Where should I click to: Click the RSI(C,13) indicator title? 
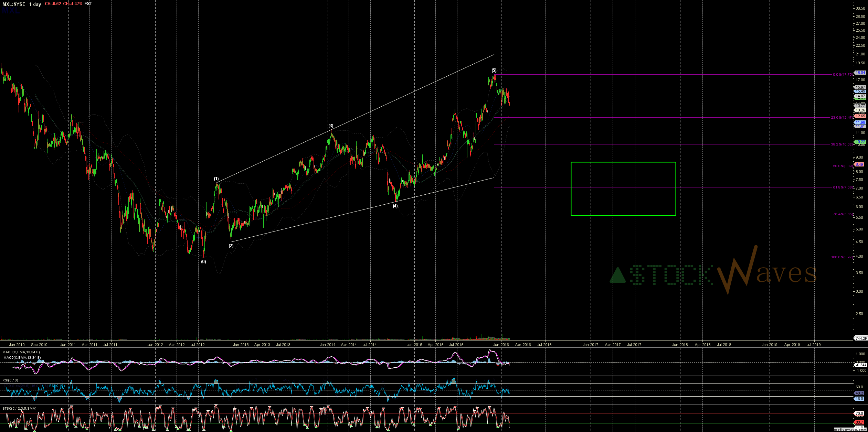point(10,380)
